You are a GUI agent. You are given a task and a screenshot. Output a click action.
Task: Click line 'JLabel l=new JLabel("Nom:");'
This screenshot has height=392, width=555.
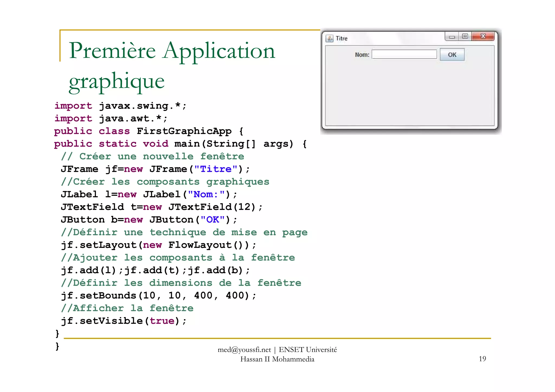pos(149,194)
